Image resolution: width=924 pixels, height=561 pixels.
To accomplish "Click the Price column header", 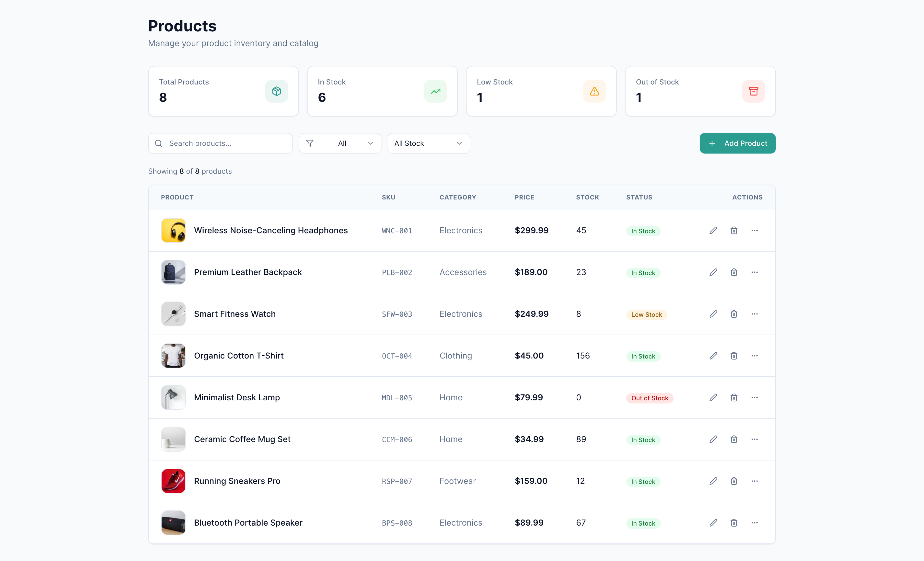I will coord(524,197).
